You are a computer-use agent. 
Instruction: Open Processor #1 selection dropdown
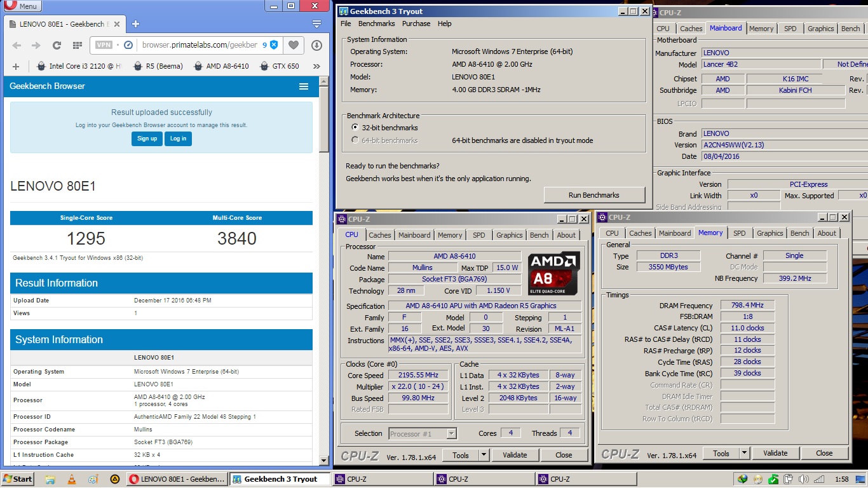click(x=423, y=433)
